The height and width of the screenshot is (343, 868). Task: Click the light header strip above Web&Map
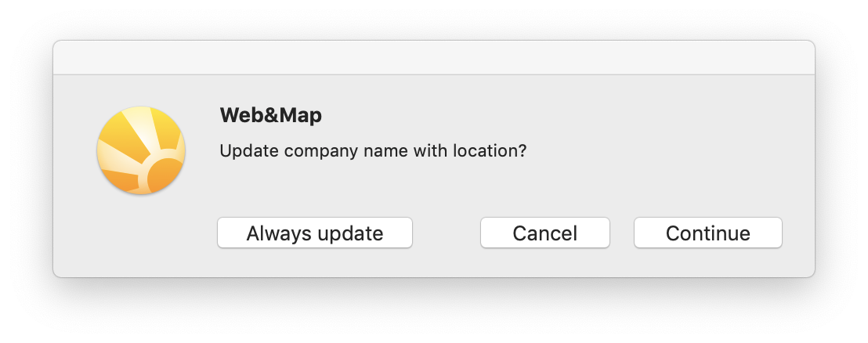434,57
